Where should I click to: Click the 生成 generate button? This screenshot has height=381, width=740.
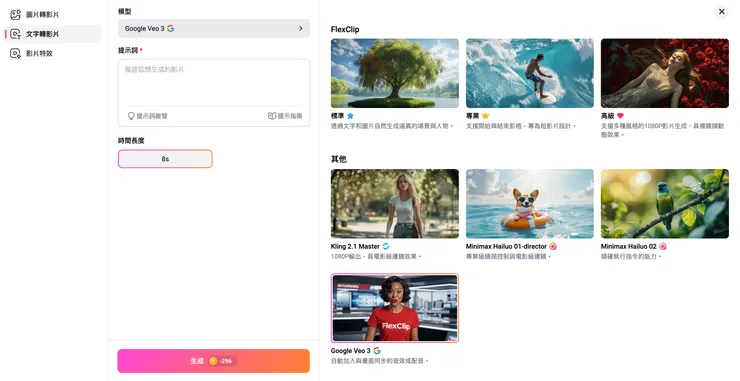[x=214, y=361]
